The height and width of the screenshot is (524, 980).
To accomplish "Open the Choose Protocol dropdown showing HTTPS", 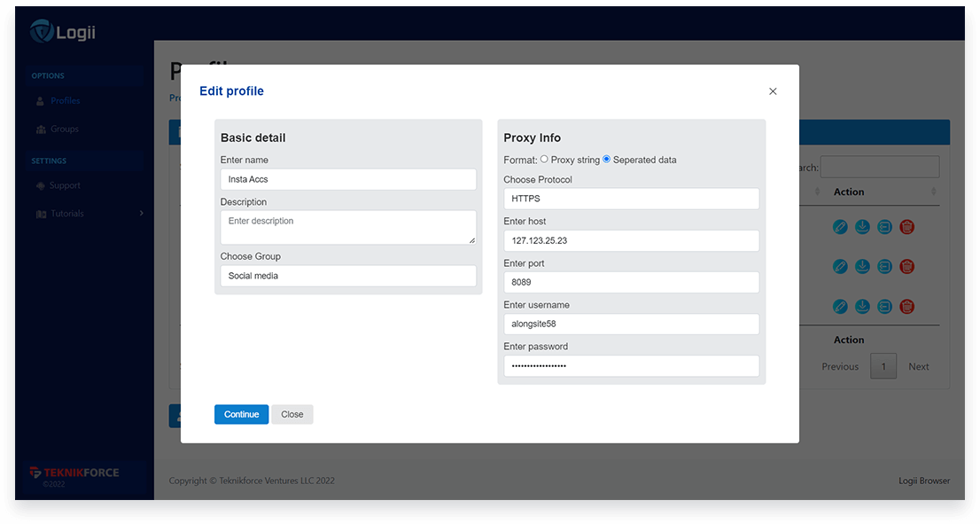I will click(x=630, y=199).
